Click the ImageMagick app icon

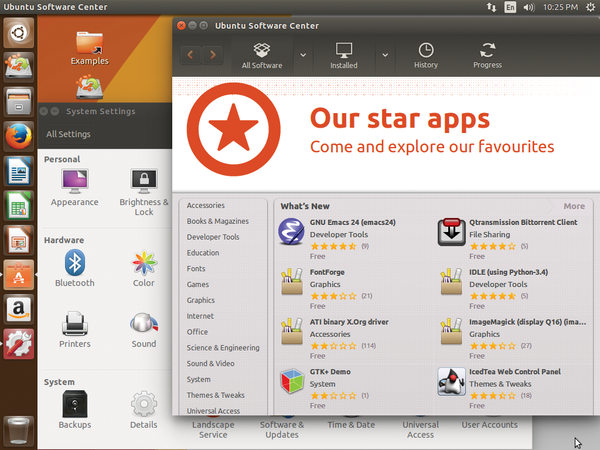451,331
